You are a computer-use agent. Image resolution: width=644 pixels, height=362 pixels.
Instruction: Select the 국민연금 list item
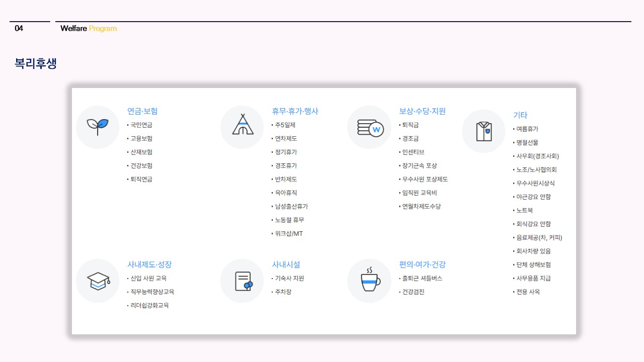[141, 125]
